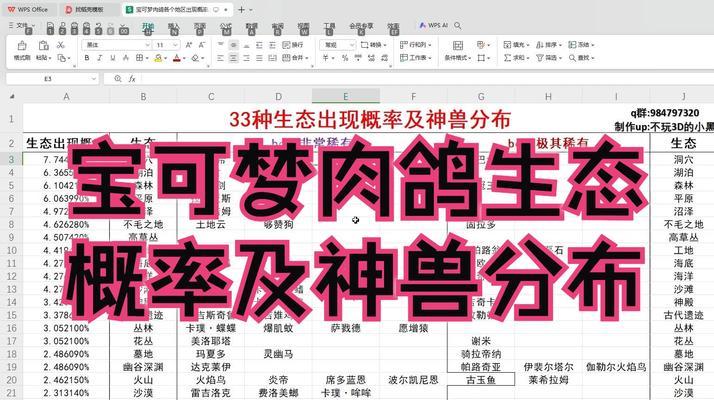Click the increase indent icon
Viewport: 714px width, 400px height.
point(272,45)
